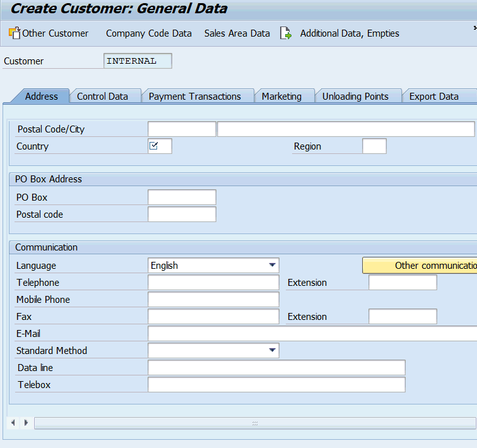Click the scroll left arrow
Viewport: 477px width, 448px height.
[13, 423]
